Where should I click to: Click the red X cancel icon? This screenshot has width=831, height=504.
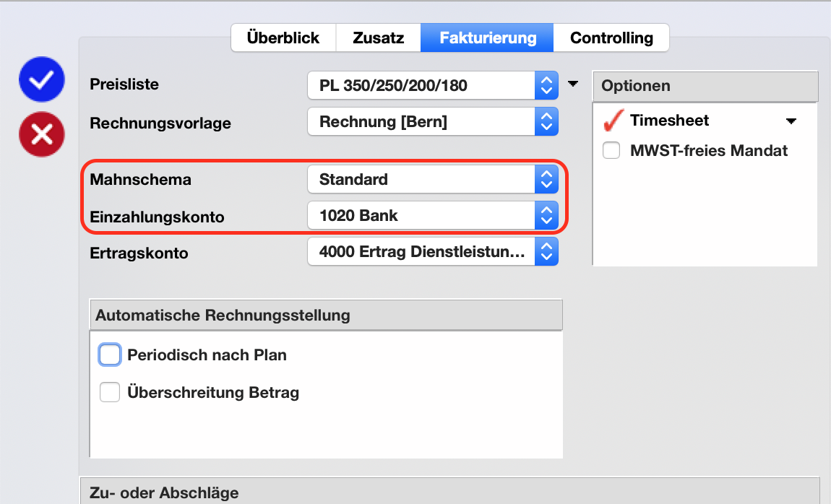tap(41, 134)
